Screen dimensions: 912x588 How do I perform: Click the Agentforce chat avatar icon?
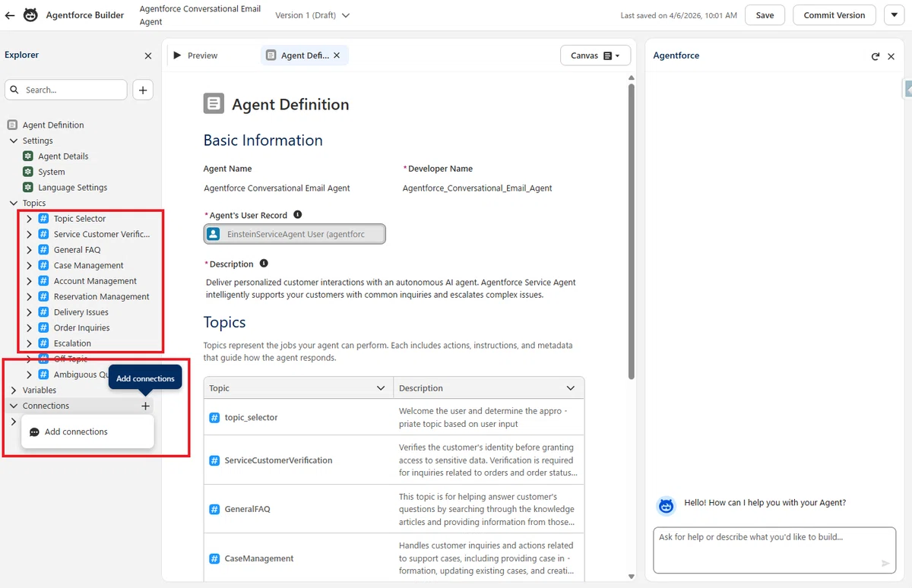coord(667,505)
